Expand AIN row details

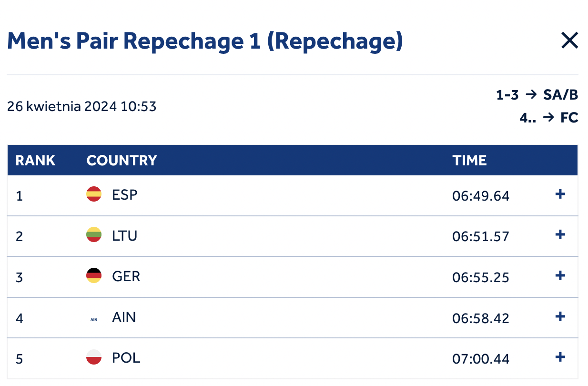tap(560, 316)
